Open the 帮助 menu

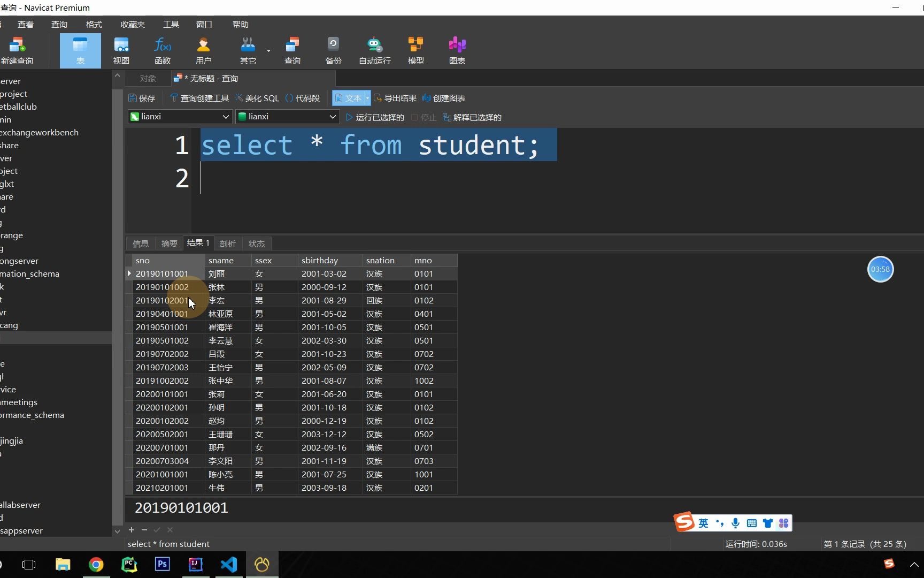[241, 24]
